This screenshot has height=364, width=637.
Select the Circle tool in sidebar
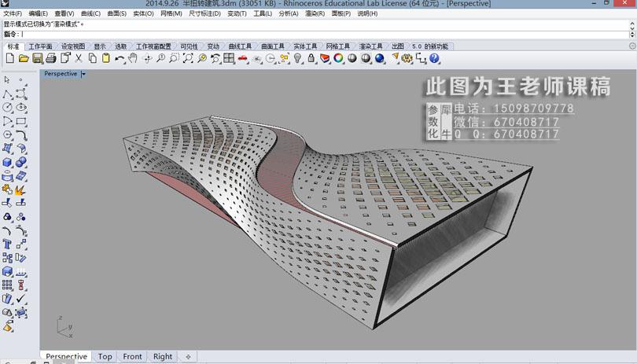(7, 107)
